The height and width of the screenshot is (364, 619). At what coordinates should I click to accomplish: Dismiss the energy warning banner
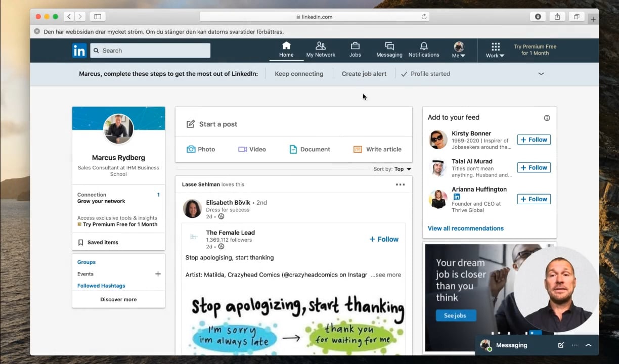(x=37, y=31)
